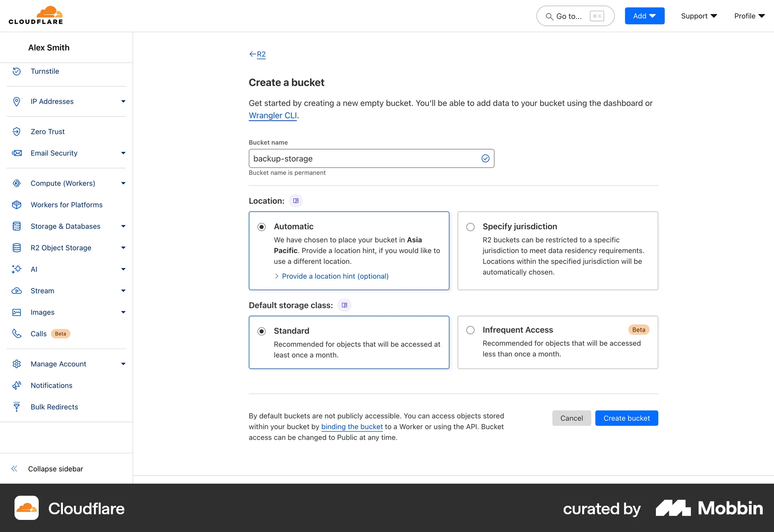774x532 pixels.
Task: Open the Add dropdown
Action: point(644,16)
